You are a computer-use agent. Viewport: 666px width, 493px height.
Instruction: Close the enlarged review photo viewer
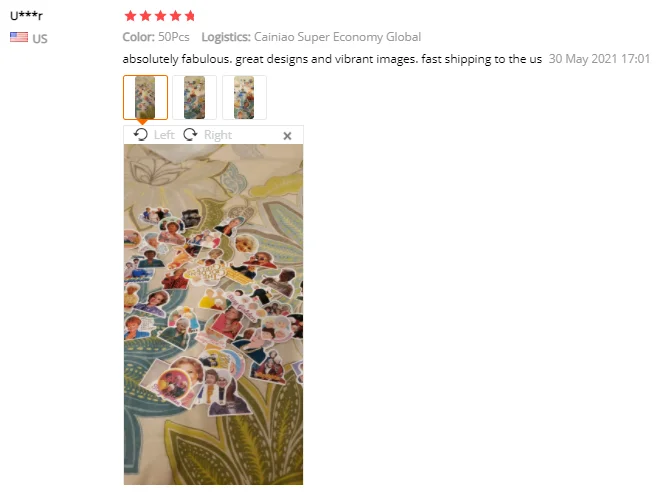(287, 136)
